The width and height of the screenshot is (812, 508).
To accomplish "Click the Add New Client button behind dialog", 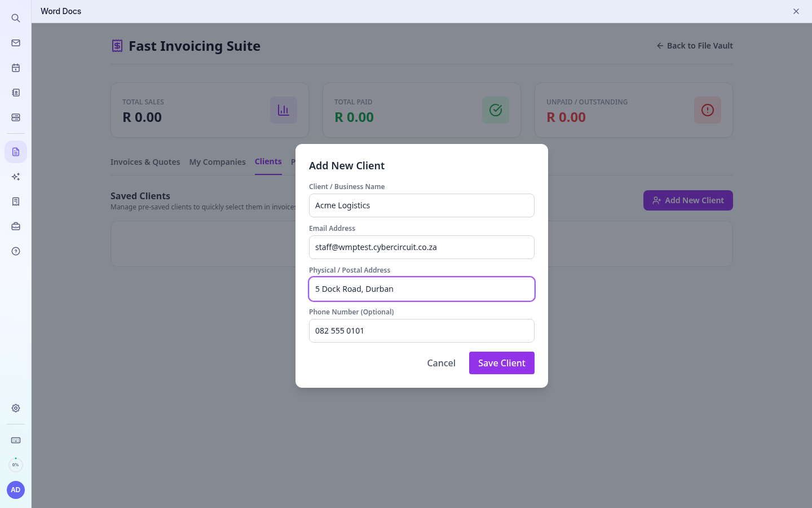I will pos(688,200).
